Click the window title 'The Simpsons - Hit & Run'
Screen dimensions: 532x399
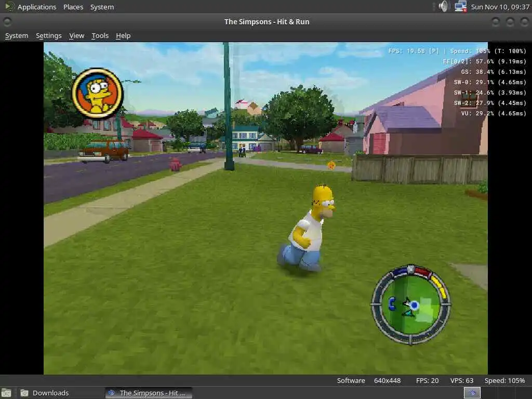pyautogui.click(x=267, y=22)
